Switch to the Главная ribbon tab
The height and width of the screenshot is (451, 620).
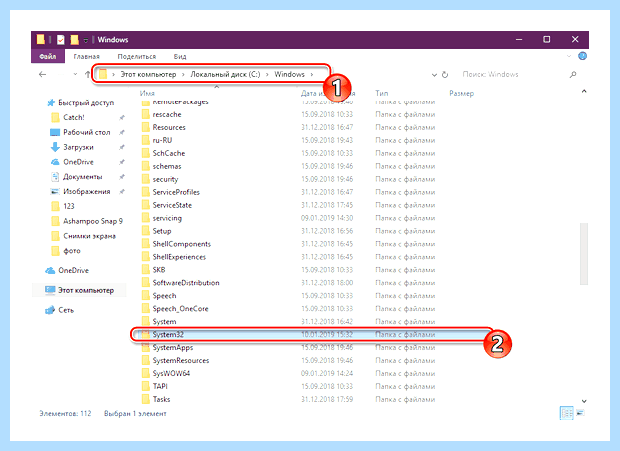(x=86, y=57)
